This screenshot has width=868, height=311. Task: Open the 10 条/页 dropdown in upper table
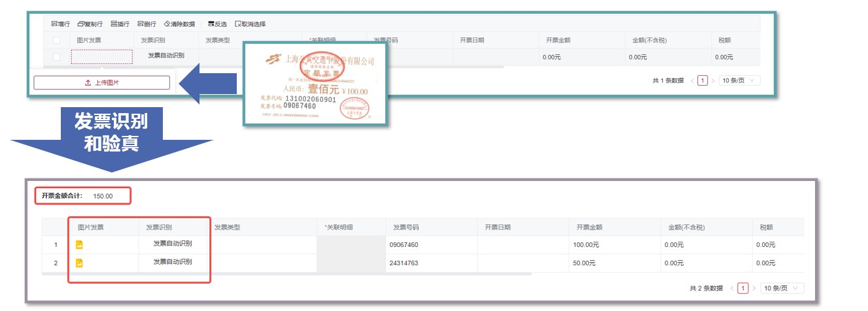point(739,80)
